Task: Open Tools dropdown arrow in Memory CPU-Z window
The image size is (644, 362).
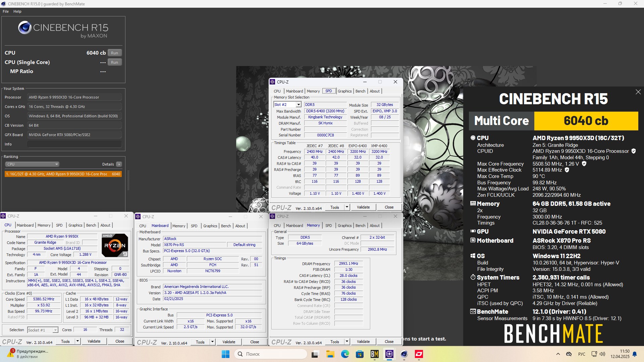Action: [x=347, y=342]
